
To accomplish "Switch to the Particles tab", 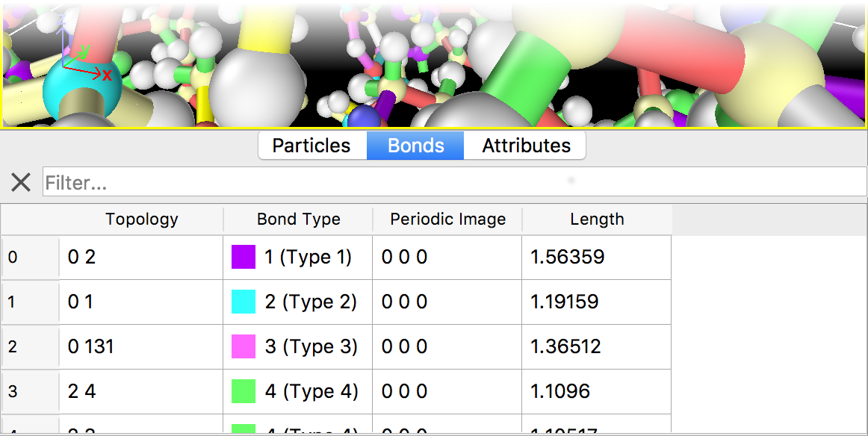I will tap(311, 146).
